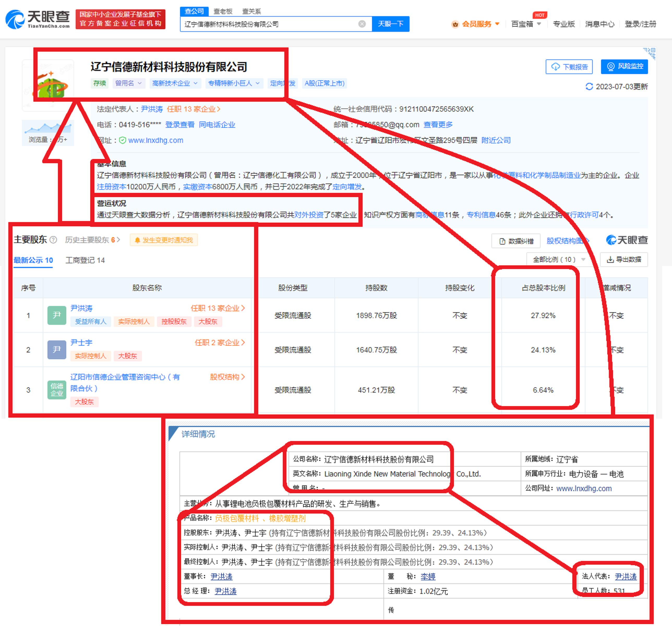The width and height of the screenshot is (672, 635).
Task: Click the 下载报告 button
Action: [569, 67]
